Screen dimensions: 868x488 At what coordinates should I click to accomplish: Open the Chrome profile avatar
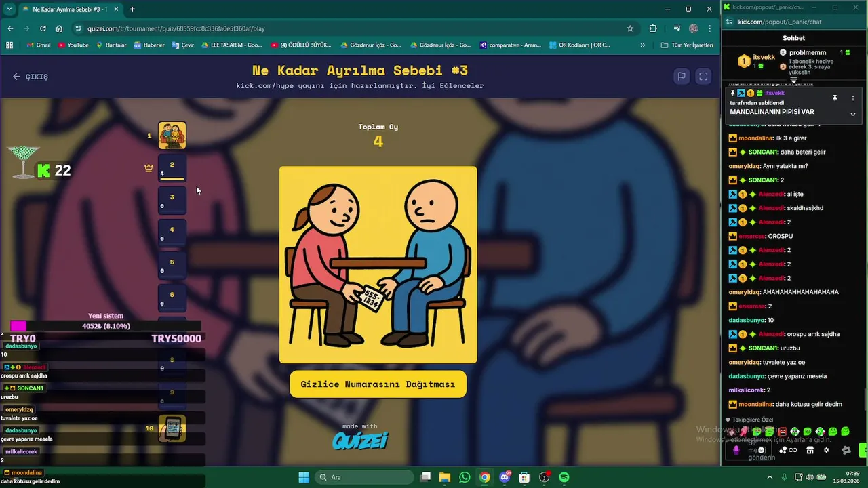(x=693, y=28)
